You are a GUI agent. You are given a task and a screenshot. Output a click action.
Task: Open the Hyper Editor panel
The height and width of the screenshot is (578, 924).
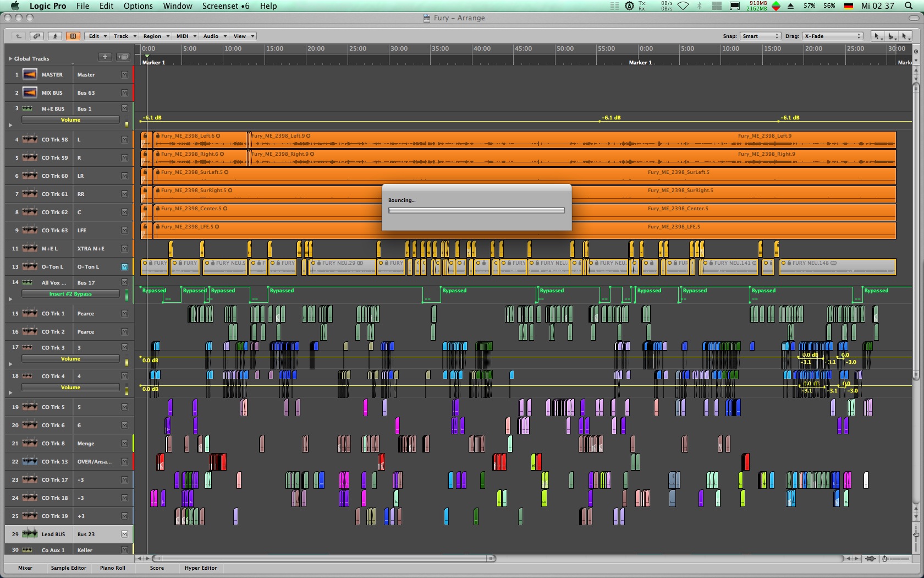coord(201,568)
